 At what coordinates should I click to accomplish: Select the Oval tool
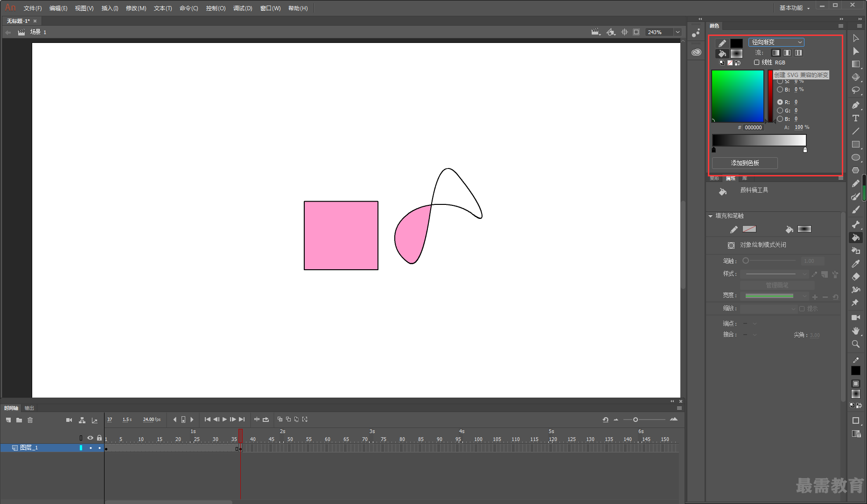(x=856, y=157)
